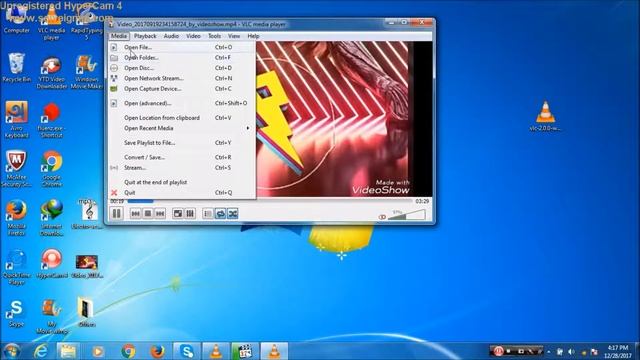Select Convert / Save... entry
The height and width of the screenshot is (360, 640).
182,157
